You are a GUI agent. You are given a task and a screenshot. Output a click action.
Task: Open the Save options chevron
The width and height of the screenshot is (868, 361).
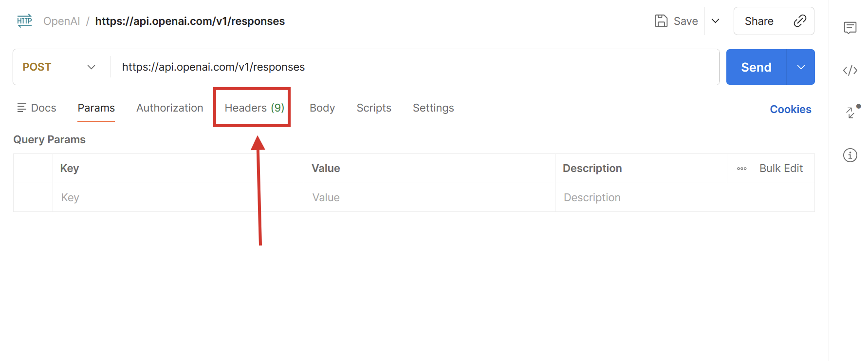(x=716, y=21)
